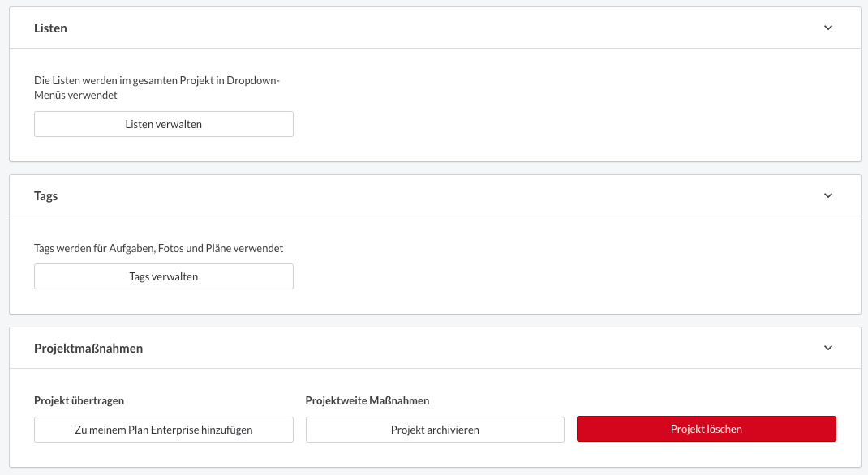Viewport: 868px width, 475px height.
Task: Collapse the Projektmaßnahmen section chevron
Action: pyautogui.click(x=828, y=348)
